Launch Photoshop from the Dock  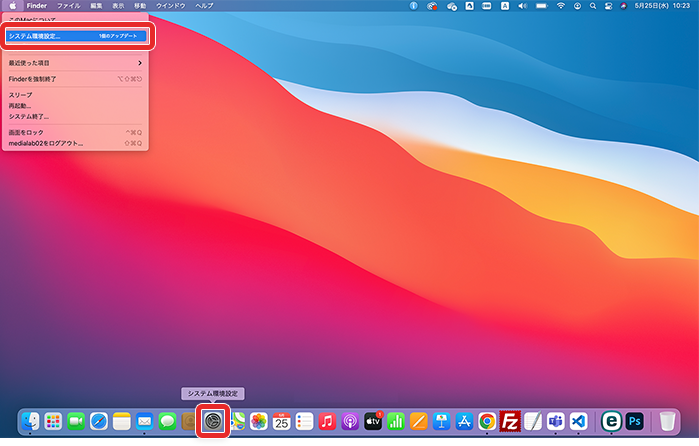(x=634, y=421)
